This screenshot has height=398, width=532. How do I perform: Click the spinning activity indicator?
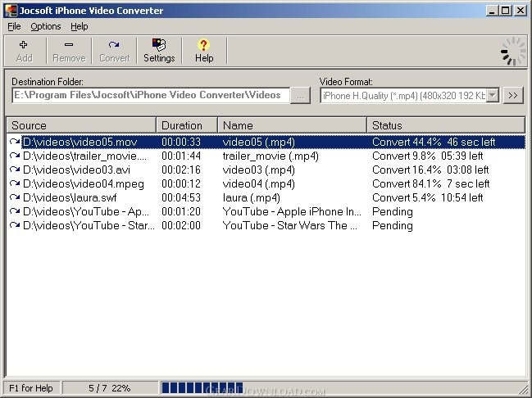click(x=513, y=52)
